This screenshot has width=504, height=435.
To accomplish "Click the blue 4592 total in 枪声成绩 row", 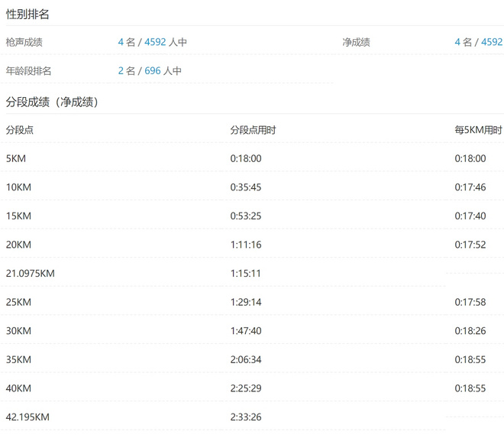I will (x=155, y=42).
